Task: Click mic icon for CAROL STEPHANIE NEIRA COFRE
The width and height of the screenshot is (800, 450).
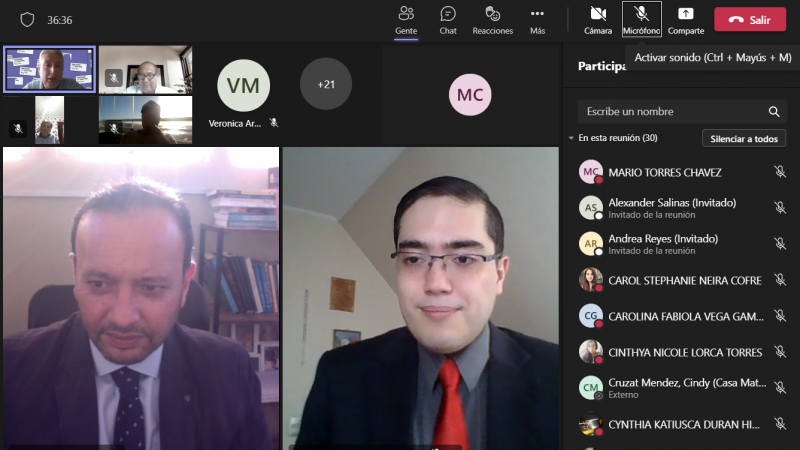Action: 780,280
